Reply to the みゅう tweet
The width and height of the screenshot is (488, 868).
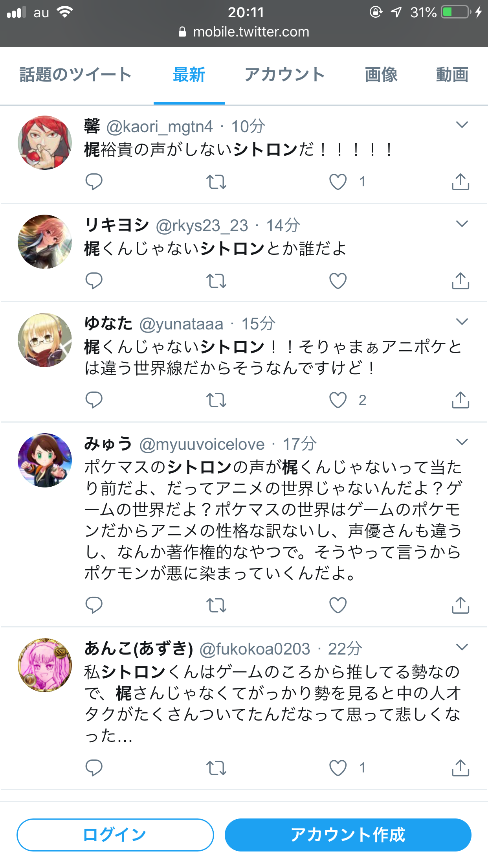click(x=94, y=605)
